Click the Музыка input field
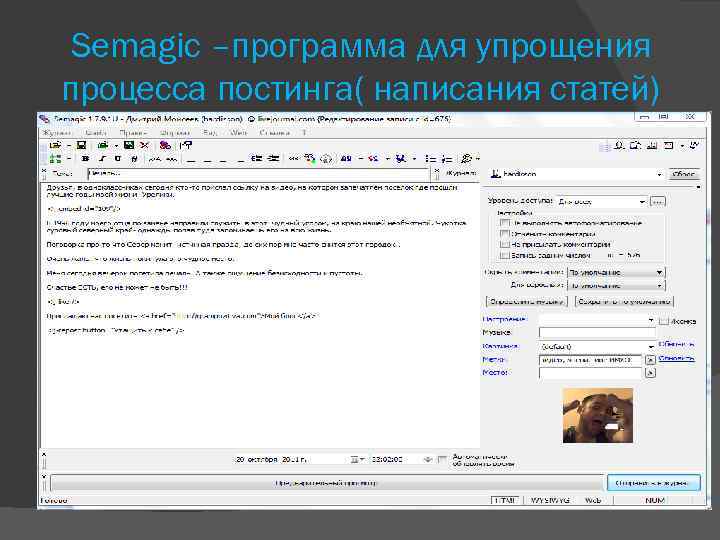The width and height of the screenshot is (720, 540). tap(597, 332)
